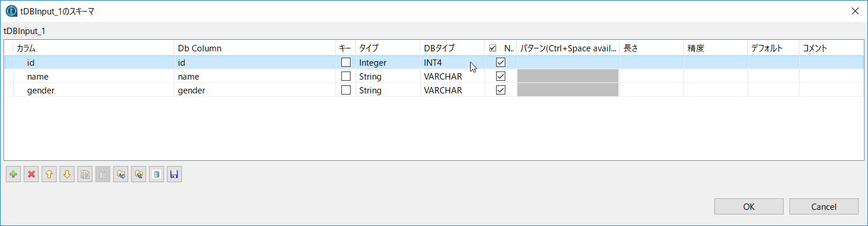Paste schema rows clipboard icon

[103, 174]
